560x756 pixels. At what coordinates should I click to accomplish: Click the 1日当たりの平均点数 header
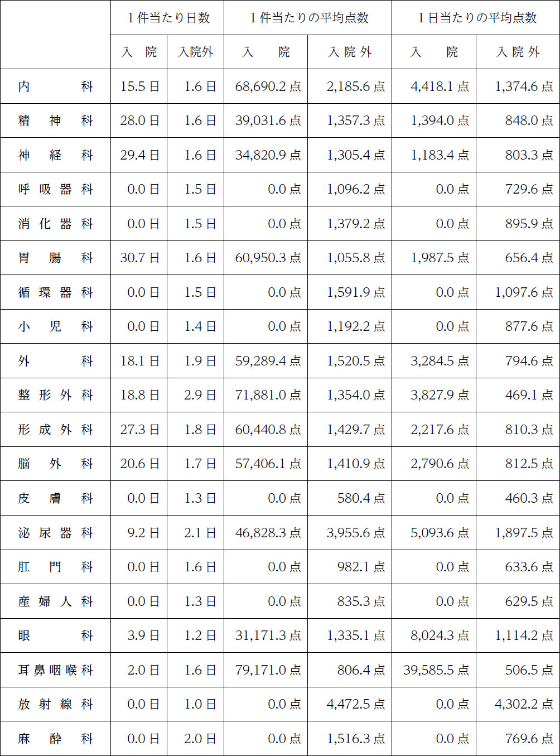pos(476,18)
